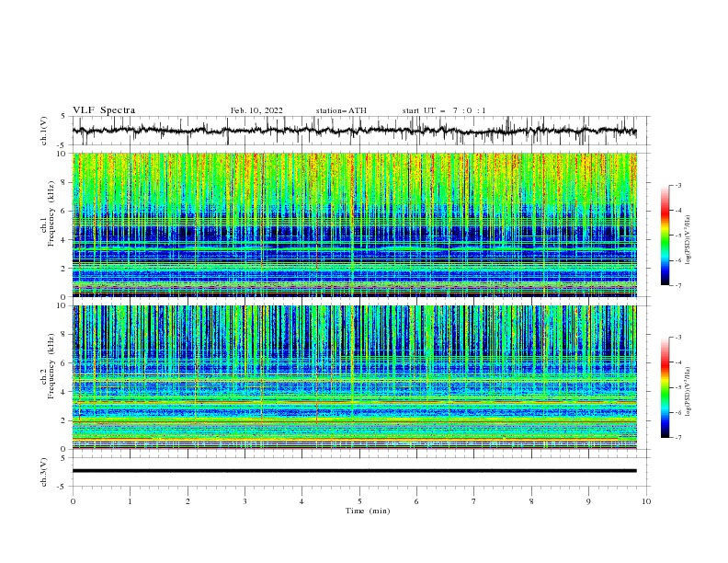This screenshot has width=728, height=563.
Task: Click the time axis tick label "6"
Action: (417, 501)
